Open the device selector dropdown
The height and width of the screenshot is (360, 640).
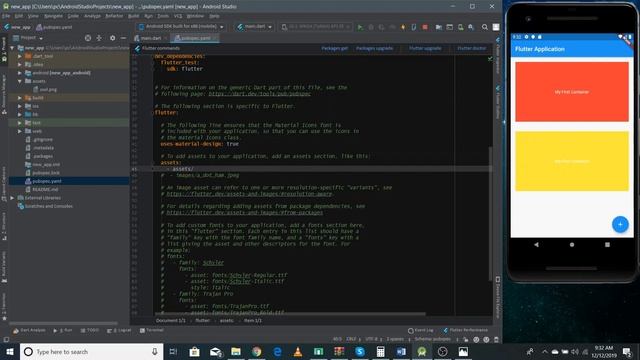point(181,27)
